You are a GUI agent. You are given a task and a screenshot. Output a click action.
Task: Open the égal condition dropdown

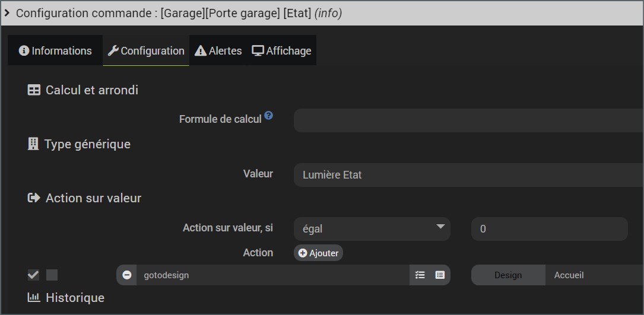372,229
